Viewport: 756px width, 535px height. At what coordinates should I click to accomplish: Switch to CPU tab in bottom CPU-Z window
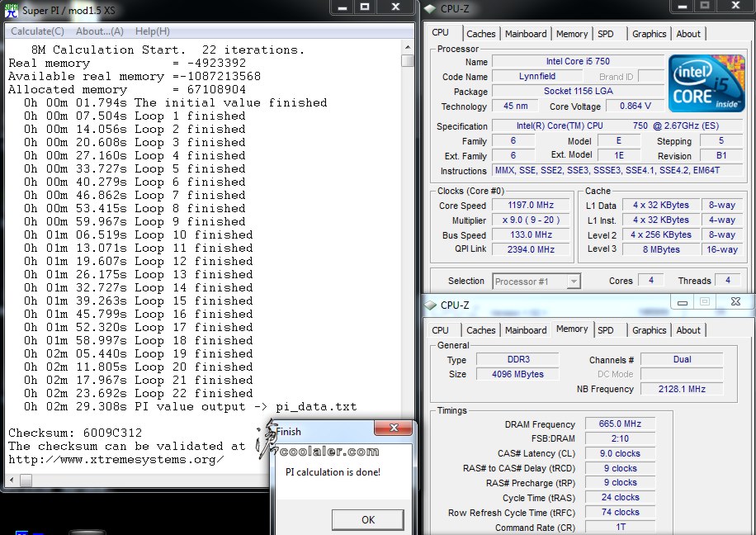tap(440, 330)
